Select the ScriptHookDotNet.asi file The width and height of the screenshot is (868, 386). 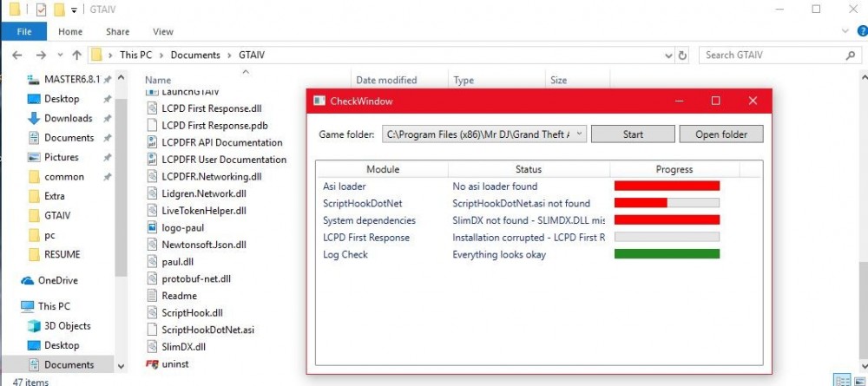[x=207, y=330]
